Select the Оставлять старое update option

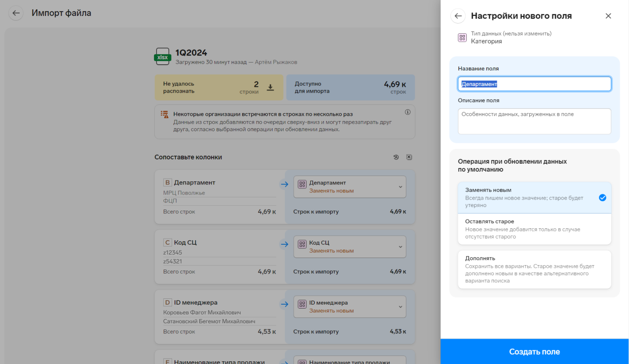point(535,229)
